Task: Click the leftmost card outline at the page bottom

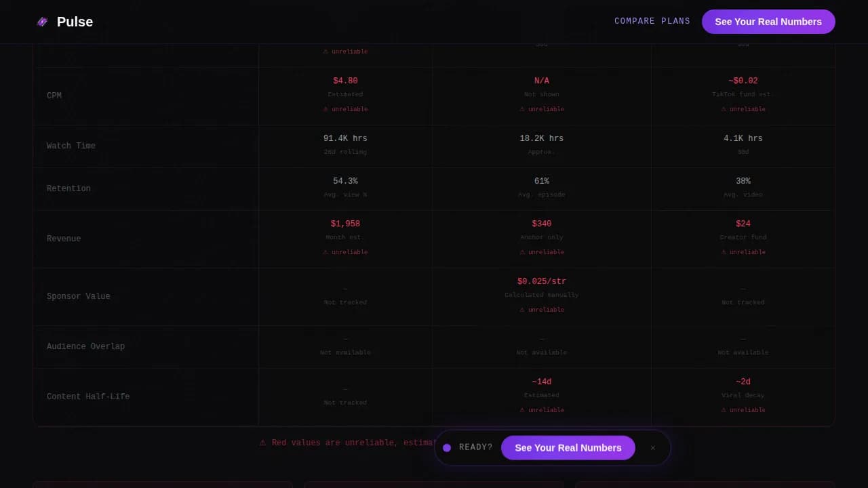Action: pyautogui.click(x=163, y=484)
